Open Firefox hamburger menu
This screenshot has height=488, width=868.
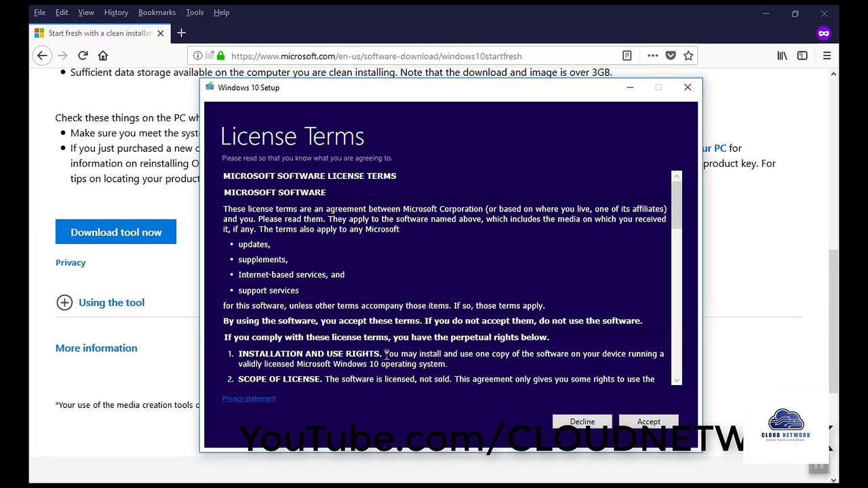click(827, 56)
